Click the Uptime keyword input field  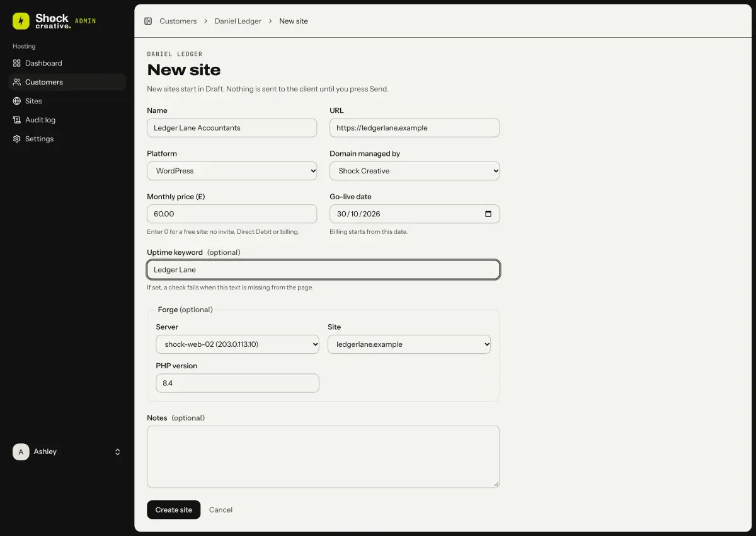coord(323,270)
